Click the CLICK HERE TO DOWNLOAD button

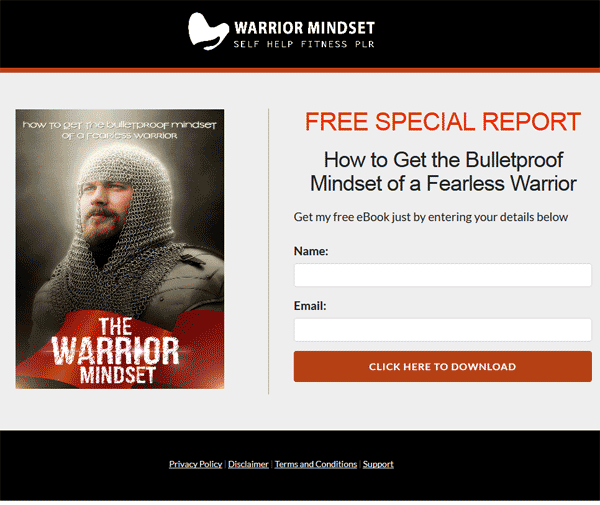443,367
